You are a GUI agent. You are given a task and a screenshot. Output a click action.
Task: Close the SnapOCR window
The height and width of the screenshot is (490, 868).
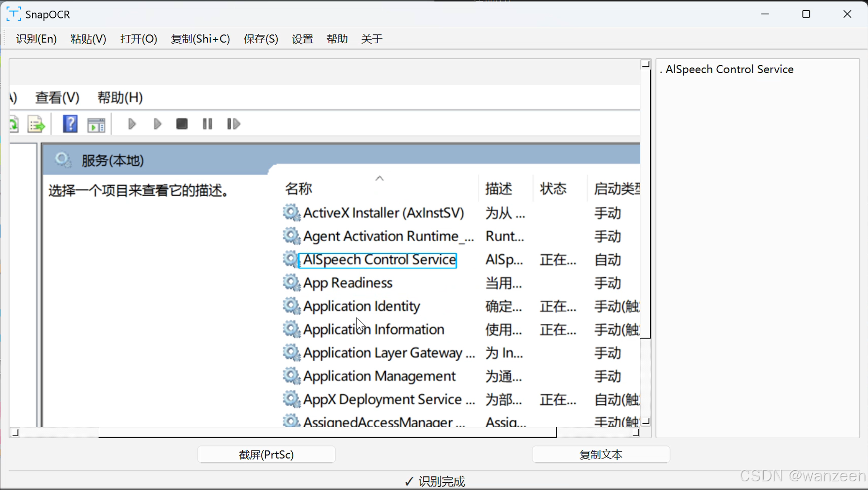[x=847, y=14]
